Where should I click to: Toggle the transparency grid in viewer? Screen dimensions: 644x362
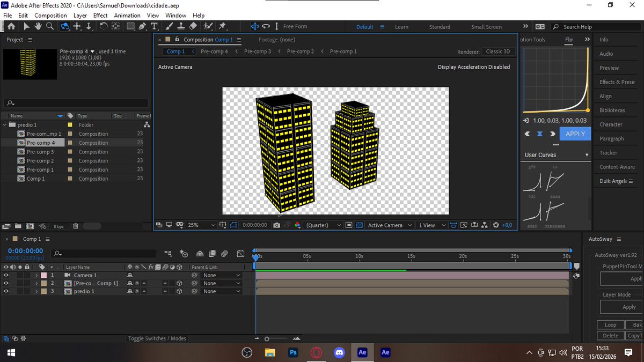[359, 225]
